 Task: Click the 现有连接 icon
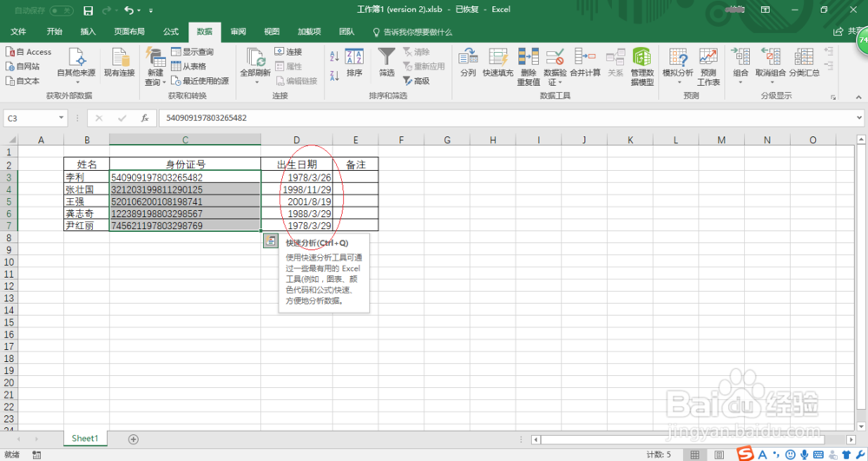coord(120,63)
